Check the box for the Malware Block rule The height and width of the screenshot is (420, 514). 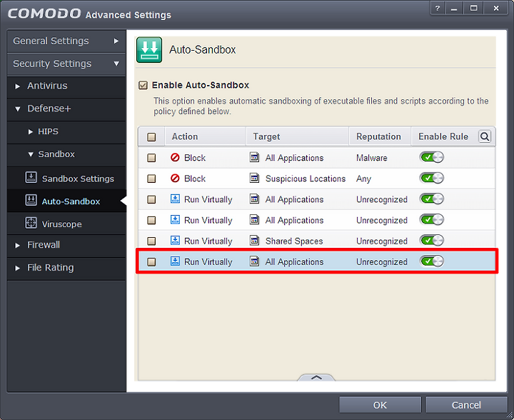pos(151,158)
